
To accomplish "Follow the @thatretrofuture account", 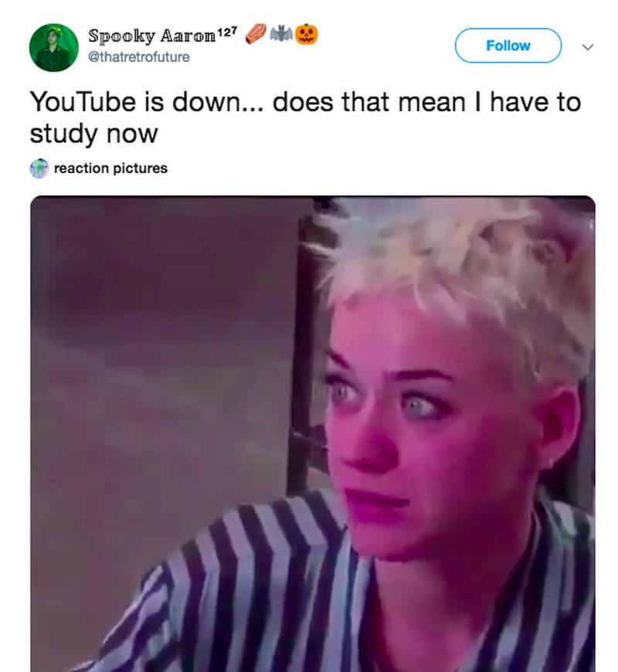I will [508, 46].
